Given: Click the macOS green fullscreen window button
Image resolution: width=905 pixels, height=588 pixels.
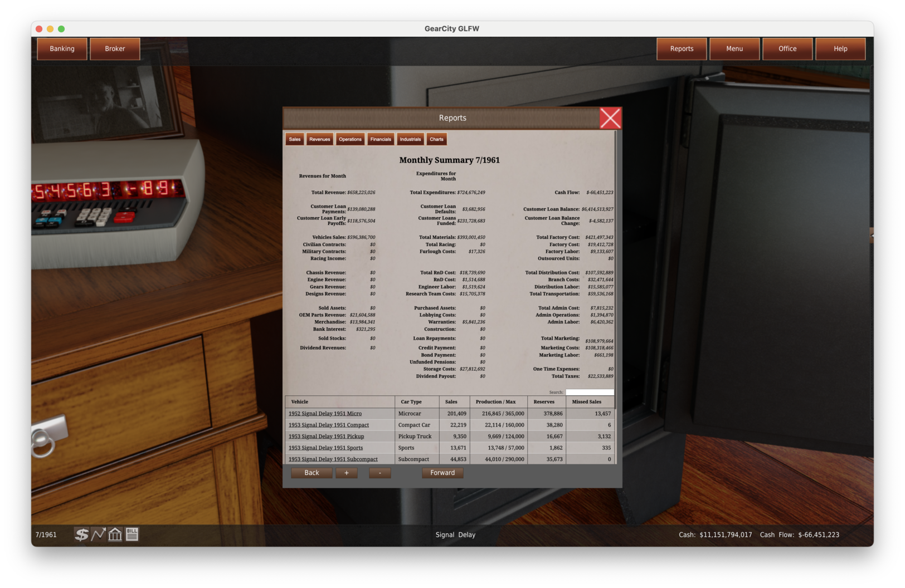Looking at the screenshot, I should (x=61, y=29).
